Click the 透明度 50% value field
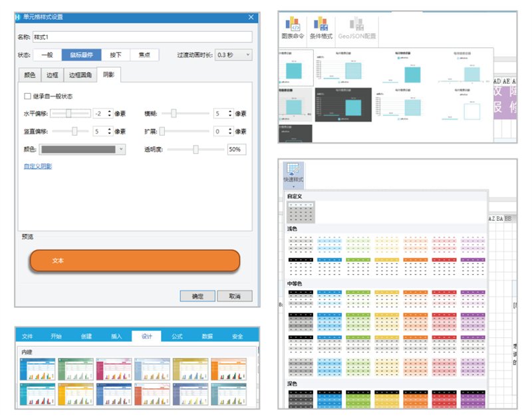The width and height of the screenshot is (532, 417). pos(237,149)
